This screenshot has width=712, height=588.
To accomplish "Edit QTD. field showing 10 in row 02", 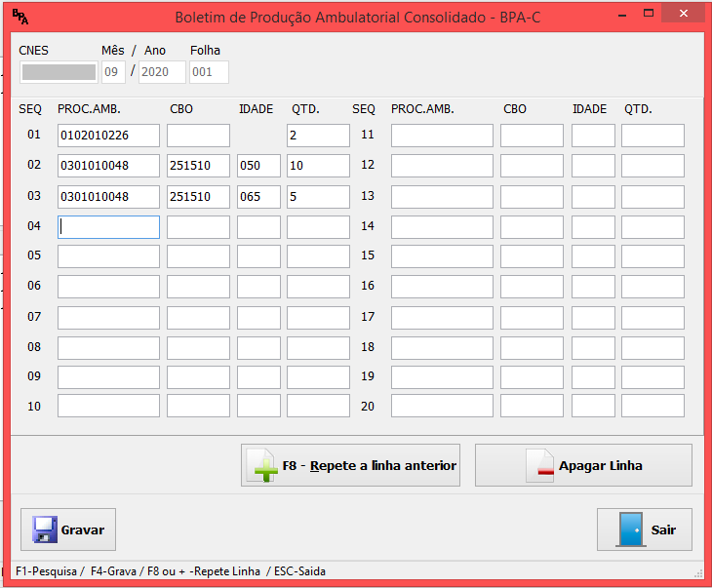I will (x=318, y=166).
